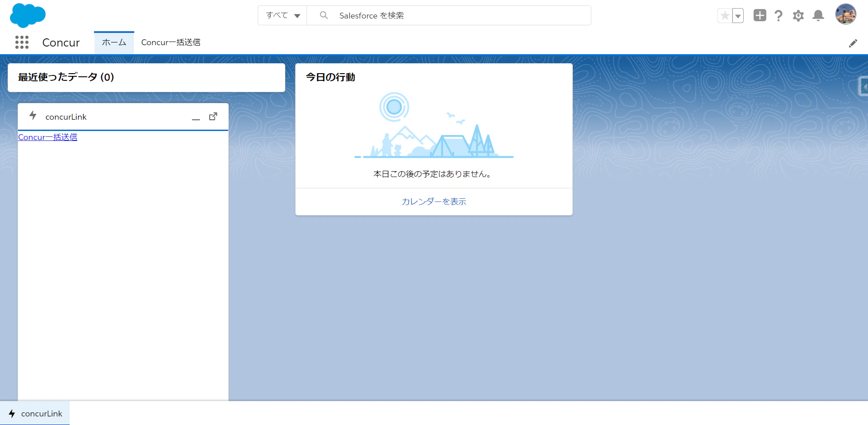Pop out the concurLink panel

point(213,117)
